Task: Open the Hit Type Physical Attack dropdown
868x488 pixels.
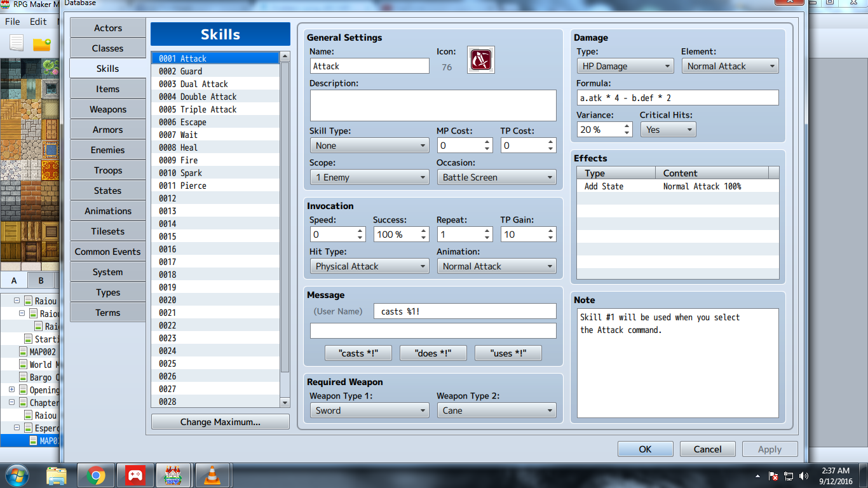Action: click(370, 266)
